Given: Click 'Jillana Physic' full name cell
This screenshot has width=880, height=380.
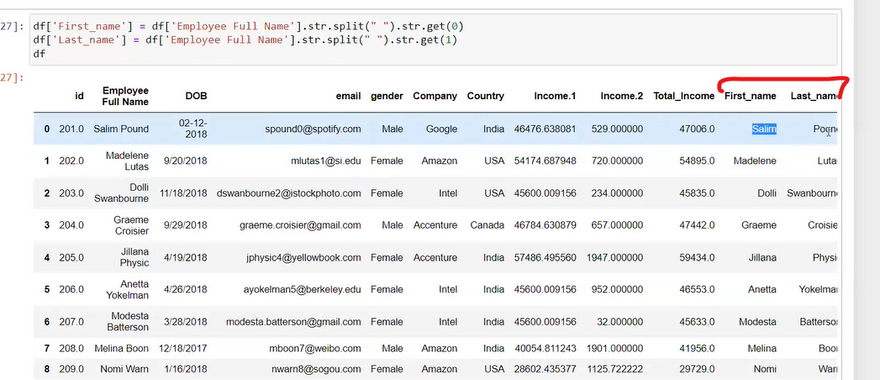Looking at the screenshot, I should tap(134, 258).
